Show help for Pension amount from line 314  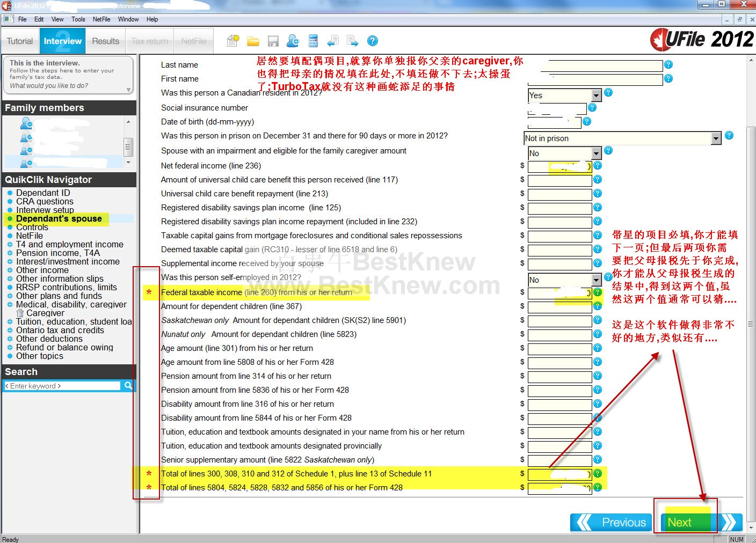[598, 376]
